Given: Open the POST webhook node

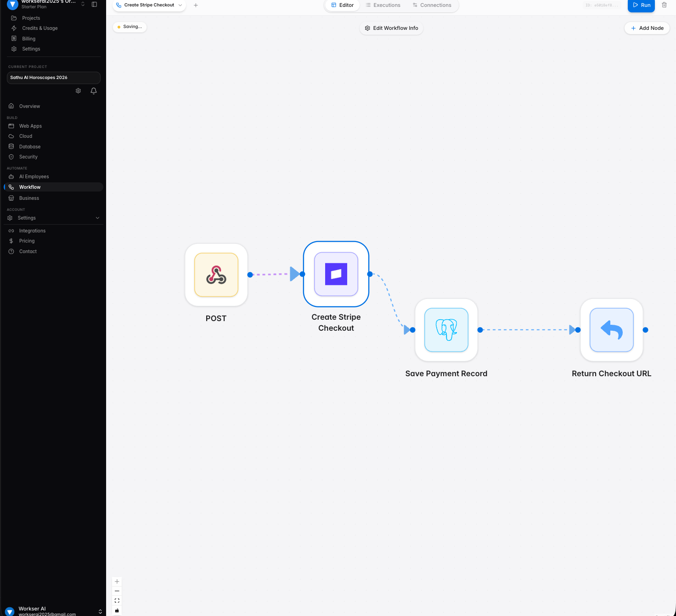Looking at the screenshot, I should pos(216,275).
